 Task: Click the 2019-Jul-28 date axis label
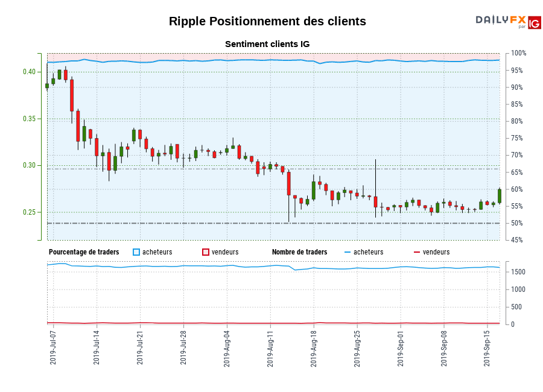click(183, 348)
